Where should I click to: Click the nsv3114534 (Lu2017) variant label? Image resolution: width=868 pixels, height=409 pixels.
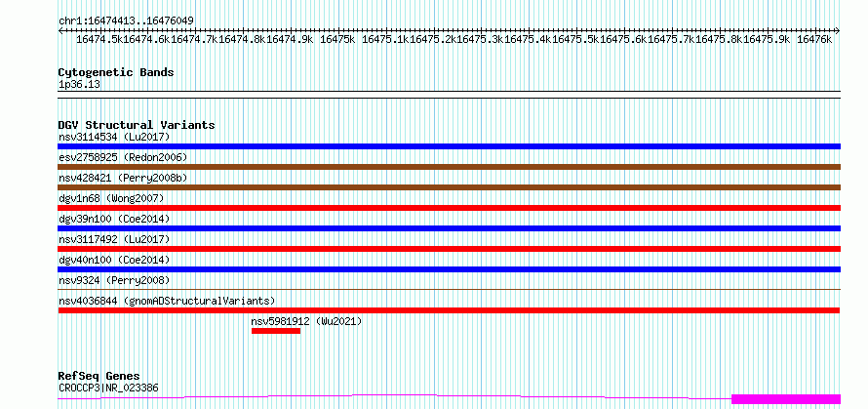(114, 137)
